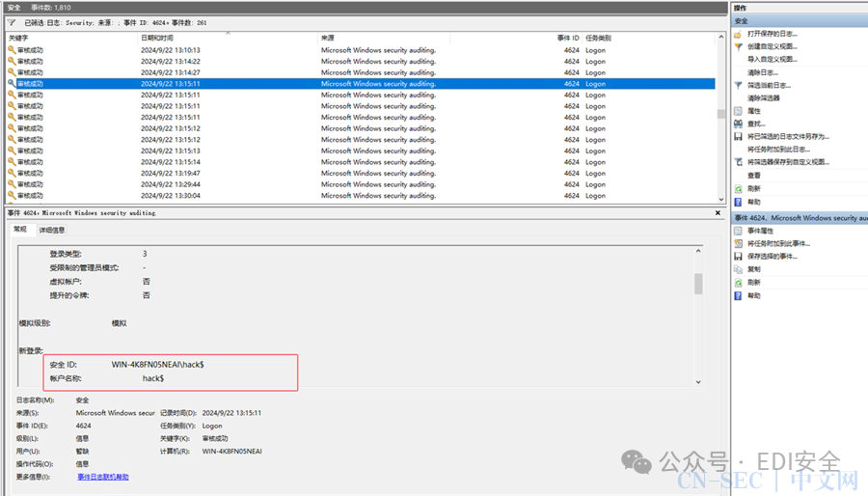Click the 计算机 value WIN-4K8FN05NEAI
Screen dimensions: 868x496
[x=231, y=452]
